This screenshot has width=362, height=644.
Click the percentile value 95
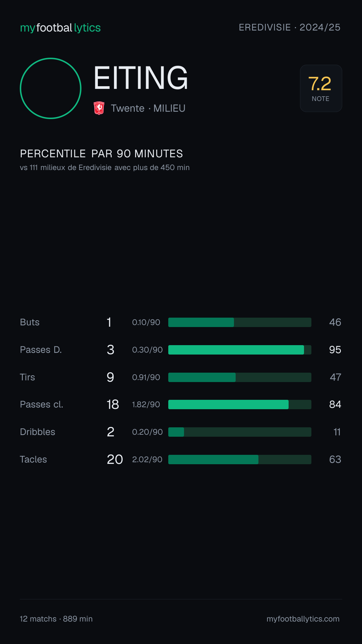(335, 350)
